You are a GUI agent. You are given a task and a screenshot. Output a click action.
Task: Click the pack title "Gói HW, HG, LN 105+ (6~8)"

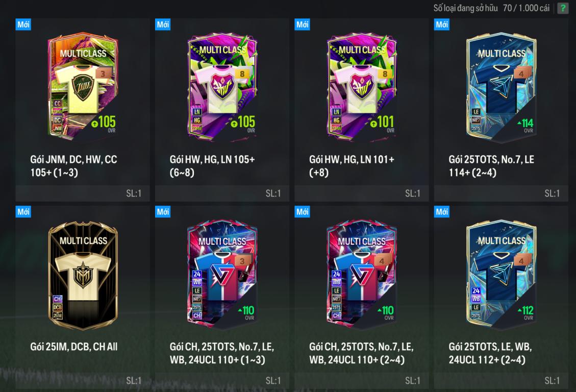[x=212, y=166]
